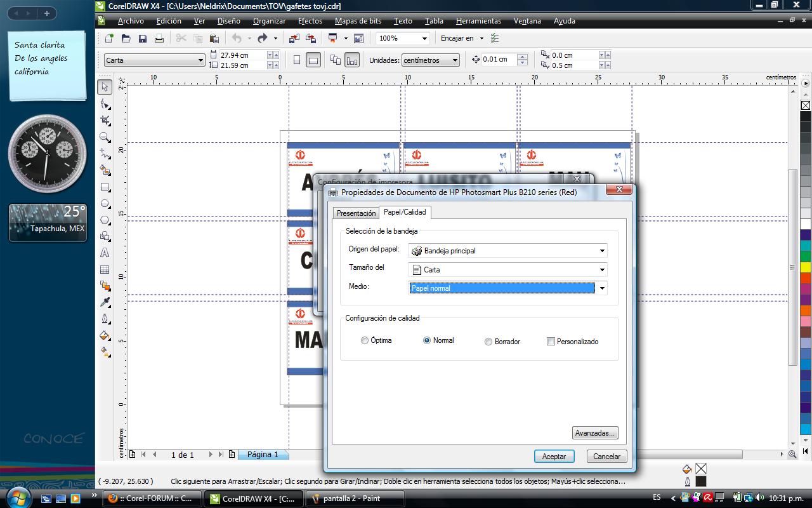Select the Rectangle tool
This screenshot has width=812, height=508.
click(105, 187)
